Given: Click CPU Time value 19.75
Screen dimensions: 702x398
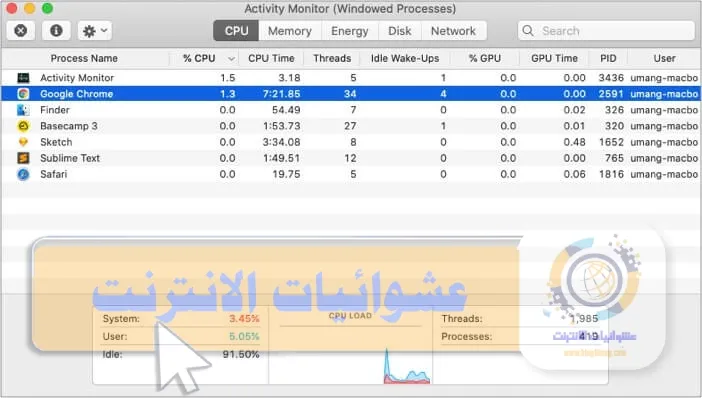Looking at the screenshot, I should (286, 174).
